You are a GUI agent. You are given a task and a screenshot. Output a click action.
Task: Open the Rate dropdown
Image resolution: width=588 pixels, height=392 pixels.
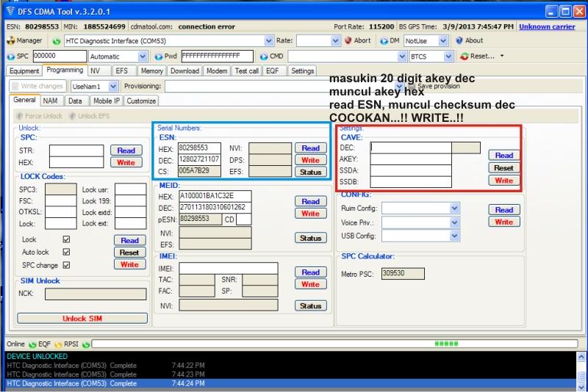click(x=336, y=40)
